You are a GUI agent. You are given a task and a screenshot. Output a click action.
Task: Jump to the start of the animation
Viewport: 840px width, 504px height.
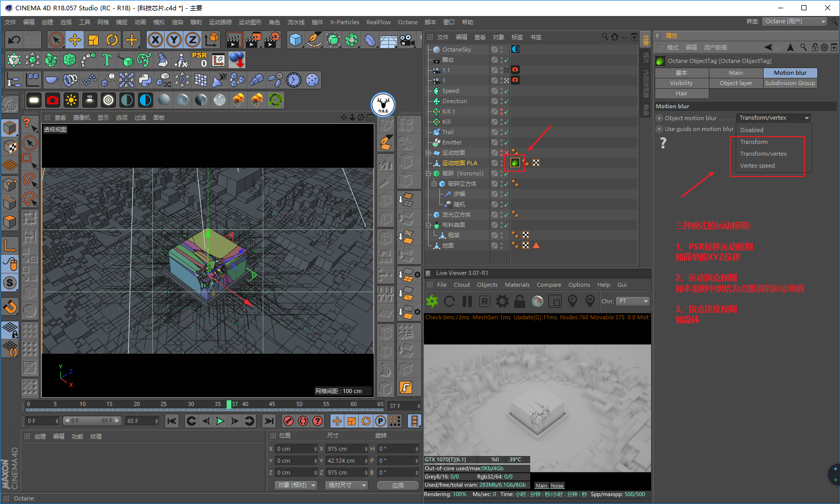172,421
